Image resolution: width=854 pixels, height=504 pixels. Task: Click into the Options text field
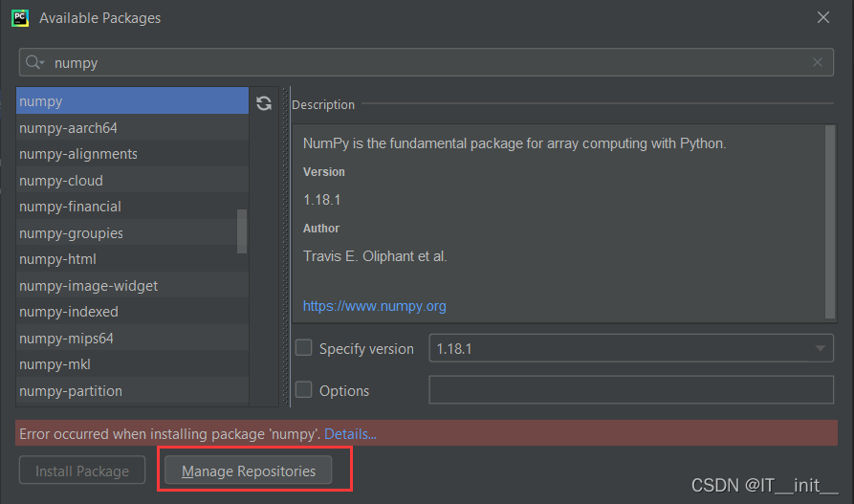coord(631,389)
